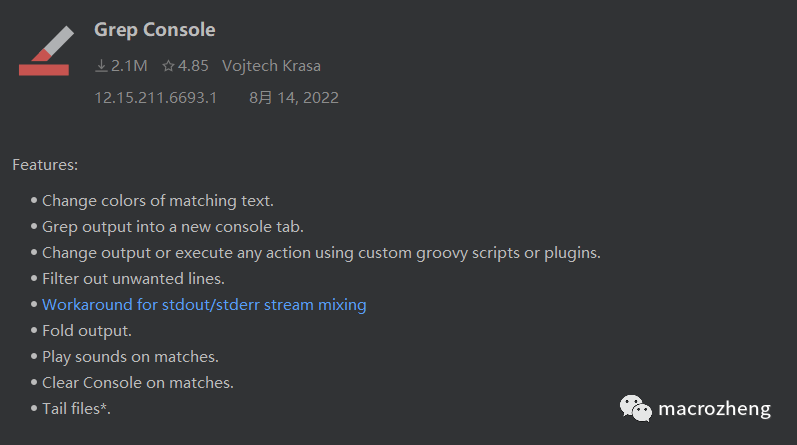Click the Grep Console title
Image resolution: width=797 pixels, height=445 pixels.
click(x=155, y=29)
